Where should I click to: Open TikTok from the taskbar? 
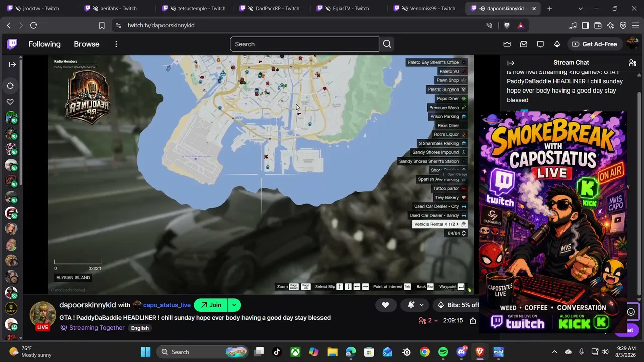[x=277, y=352]
